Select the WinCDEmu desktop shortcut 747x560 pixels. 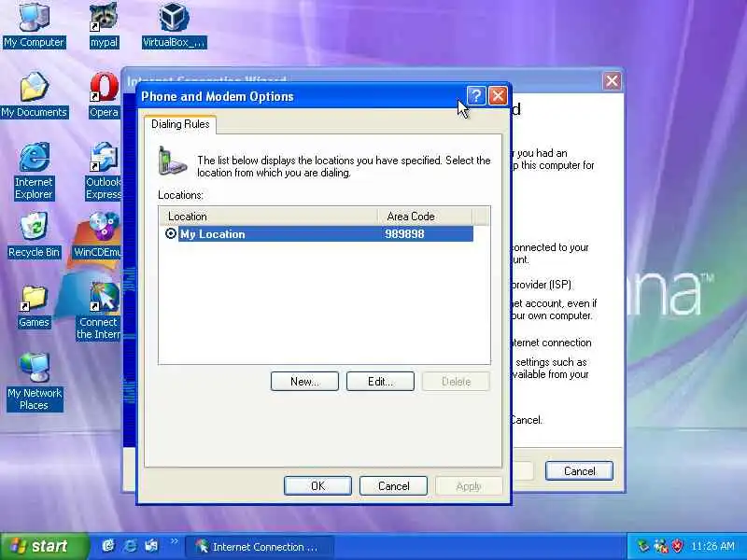(x=98, y=235)
